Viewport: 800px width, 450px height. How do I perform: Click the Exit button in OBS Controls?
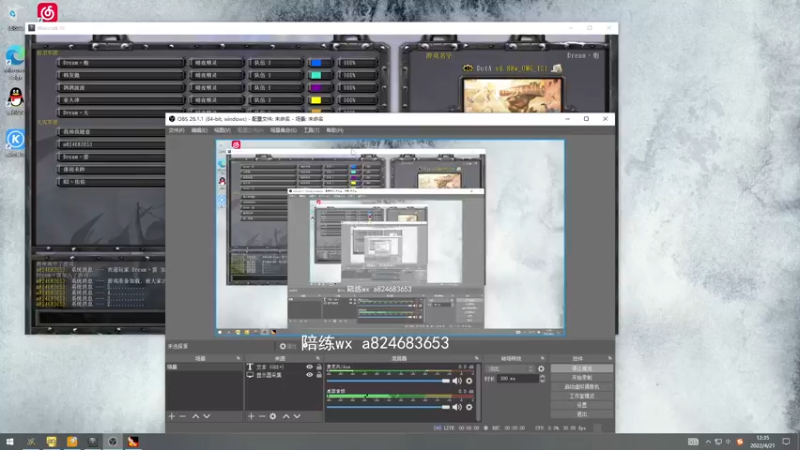[582, 414]
